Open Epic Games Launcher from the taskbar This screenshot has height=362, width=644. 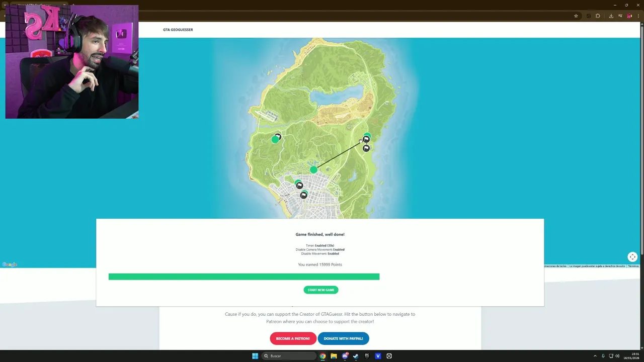click(367, 356)
